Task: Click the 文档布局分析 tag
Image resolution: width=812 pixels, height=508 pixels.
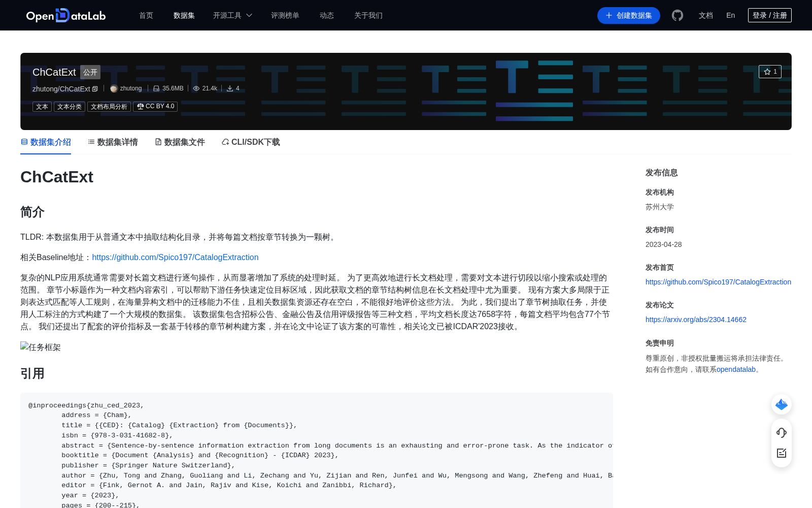Action: pos(109,107)
